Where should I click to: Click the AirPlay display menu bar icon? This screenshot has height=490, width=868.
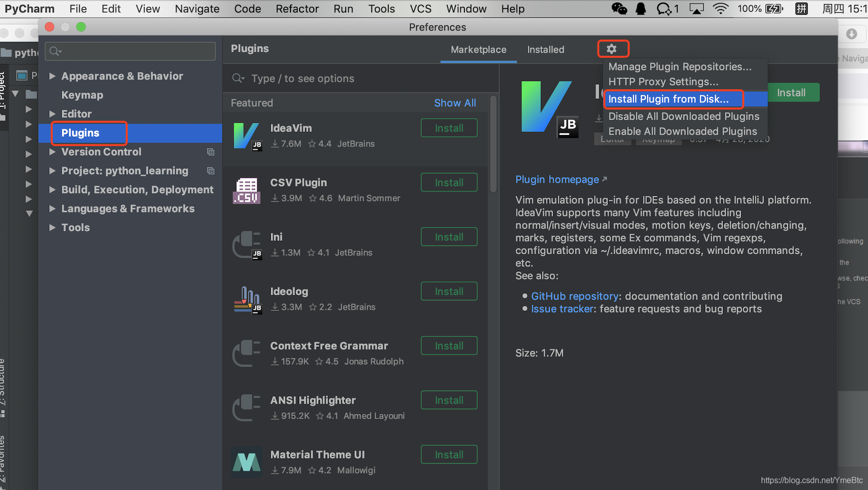point(697,9)
